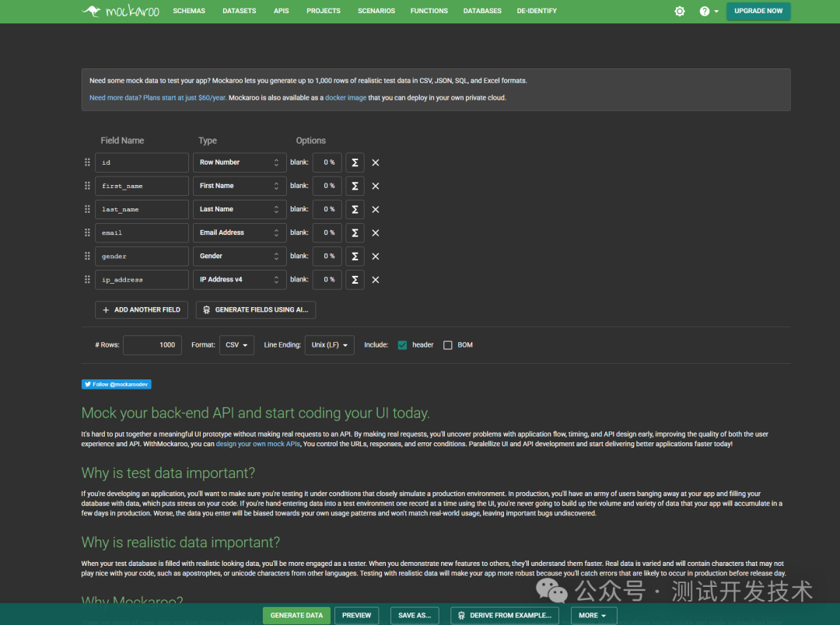Image resolution: width=840 pixels, height=625 pixels.
Task: Click DERIVE FROM EXAMPLE button
Action: [x=505, y=616]
